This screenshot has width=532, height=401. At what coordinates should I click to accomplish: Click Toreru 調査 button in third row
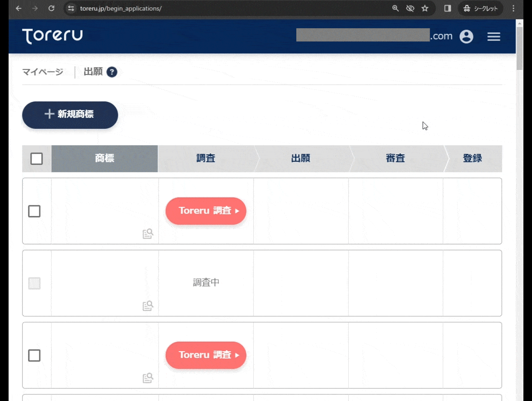point(206,355)
